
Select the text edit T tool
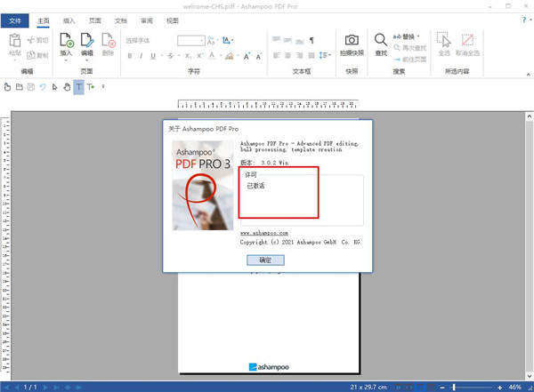[x=78, y=87]
